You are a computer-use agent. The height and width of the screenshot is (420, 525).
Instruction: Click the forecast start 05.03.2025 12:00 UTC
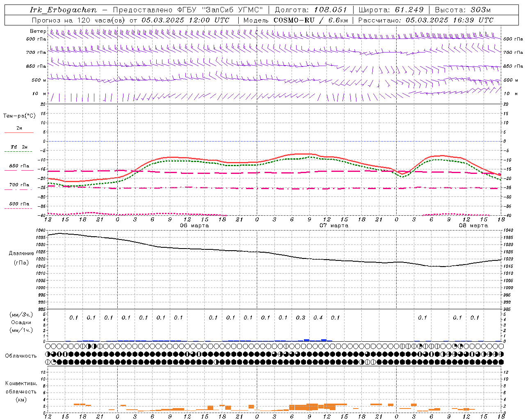point(185,20)
